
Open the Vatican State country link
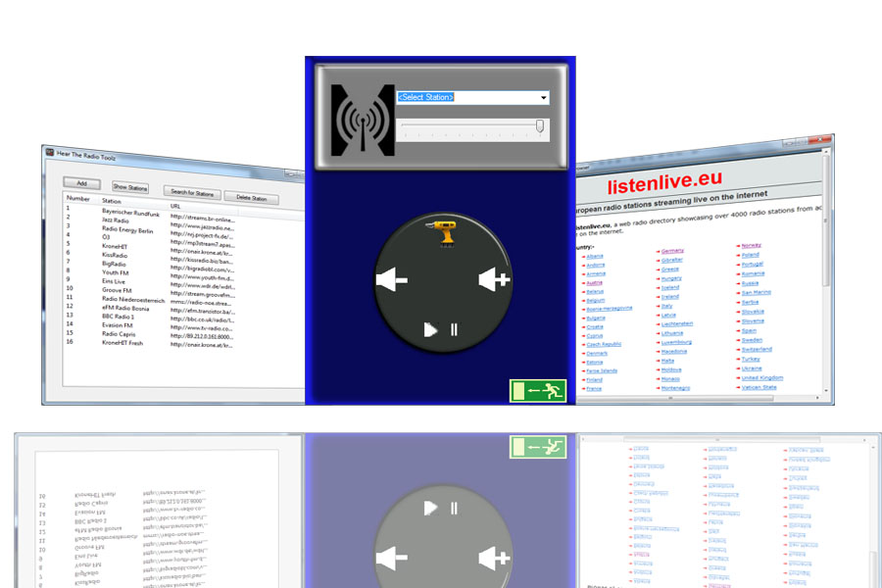759,387
